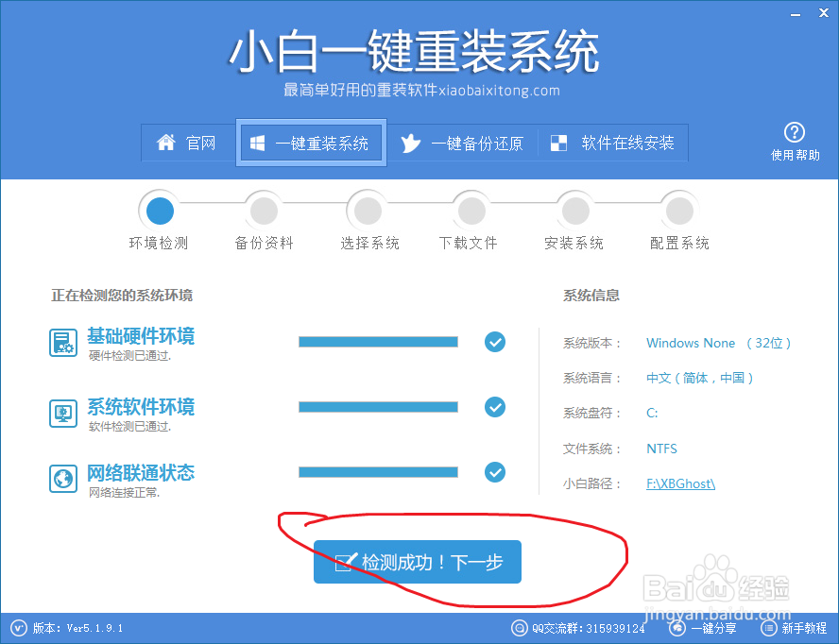The width and height of the screenshot is (839, 644).
Task: Click the home icon beside 官网
Action: pyautogui.click(x=166, y=143)
